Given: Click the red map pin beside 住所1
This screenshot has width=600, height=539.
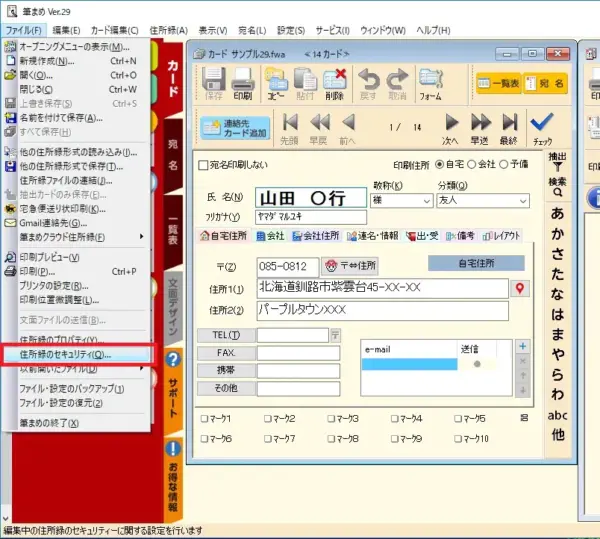Looking at the screenshot, I should coord(520,288).
